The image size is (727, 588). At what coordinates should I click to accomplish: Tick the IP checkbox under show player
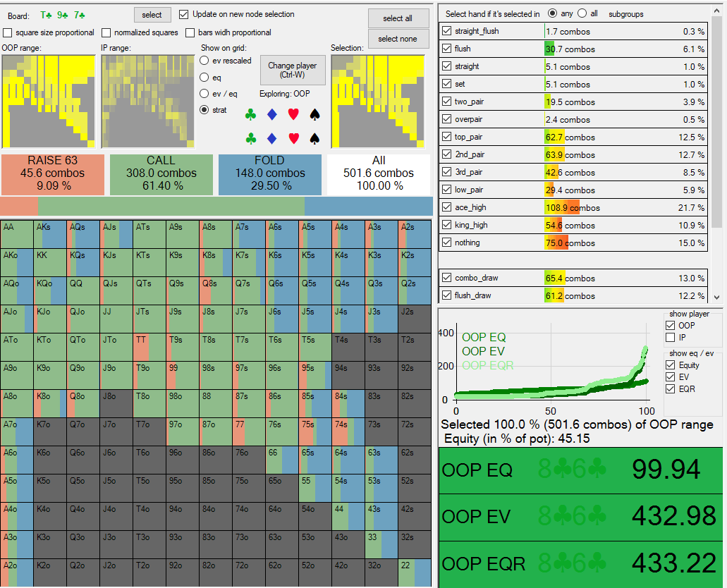point(671,338)
